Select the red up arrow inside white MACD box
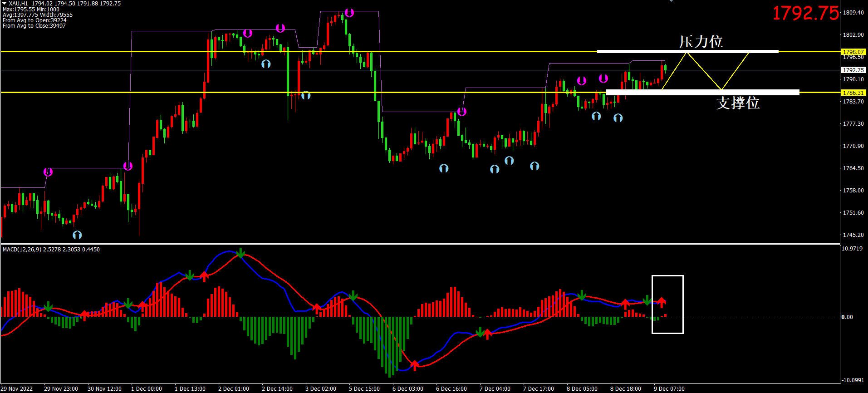 662,302
